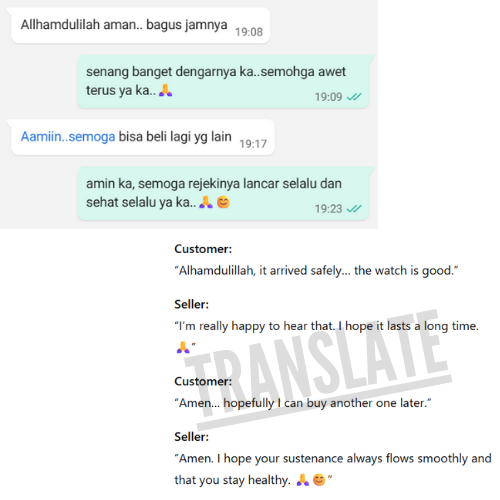Screen dimensions: 500x500
Task: Click the double check mark beside 19:23
Action: coord(354,209)
